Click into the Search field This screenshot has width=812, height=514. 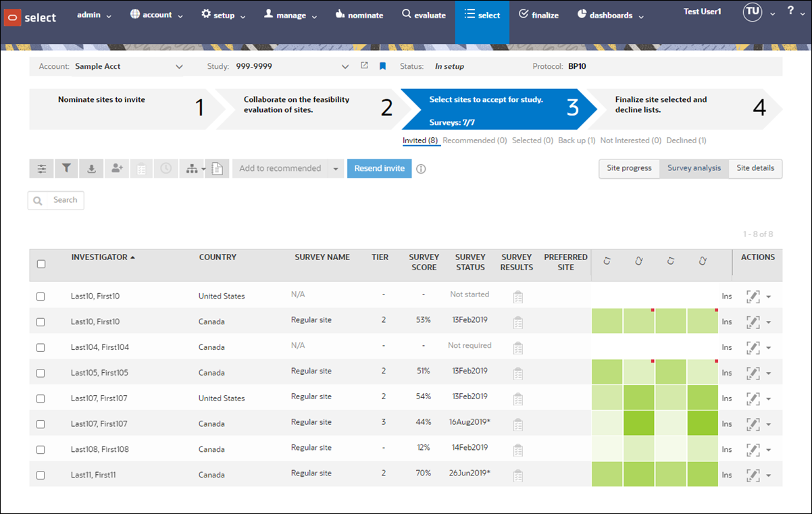(56, 200)
